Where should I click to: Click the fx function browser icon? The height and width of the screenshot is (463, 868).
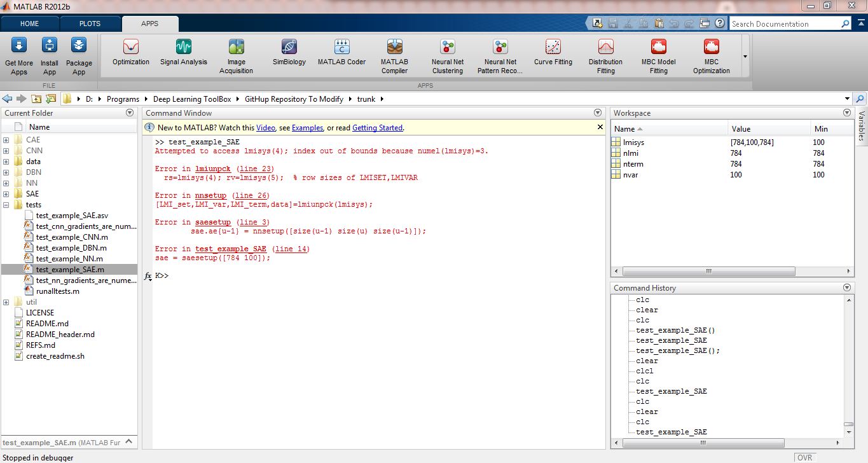click(147, 276)
